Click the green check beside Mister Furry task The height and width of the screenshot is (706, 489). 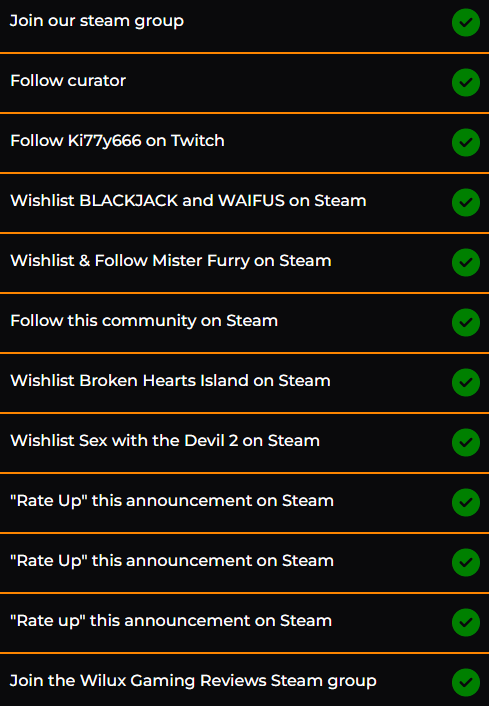pos(466,262)
